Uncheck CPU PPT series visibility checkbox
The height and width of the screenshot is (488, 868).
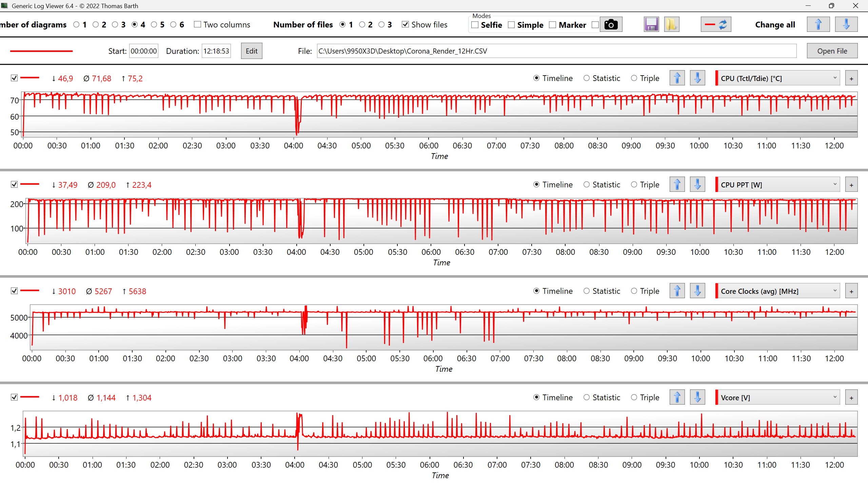point(14,184)
